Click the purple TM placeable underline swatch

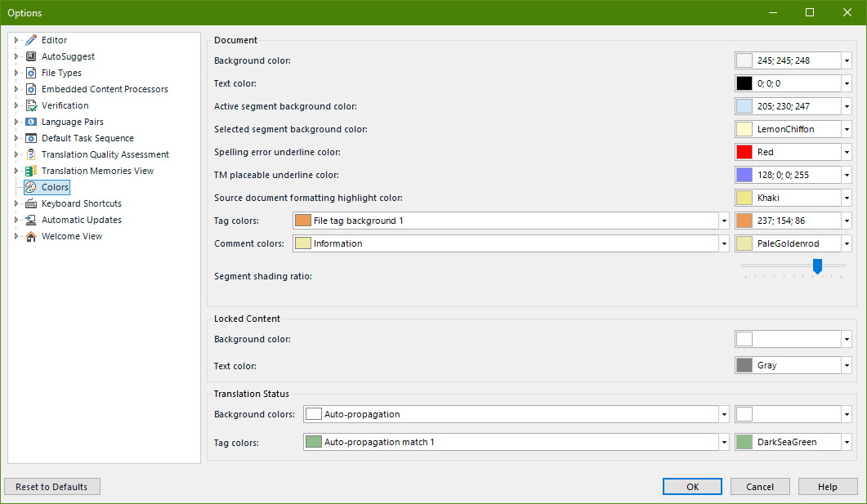pos(744,175)
